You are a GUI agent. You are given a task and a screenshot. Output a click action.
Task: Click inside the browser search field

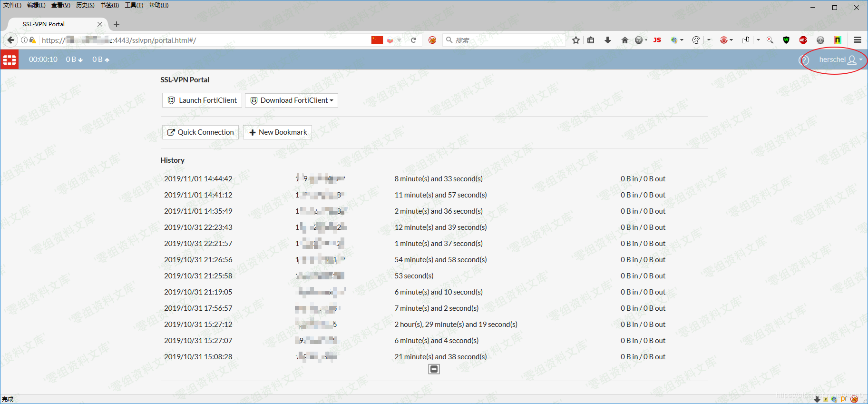coord(504,40)
